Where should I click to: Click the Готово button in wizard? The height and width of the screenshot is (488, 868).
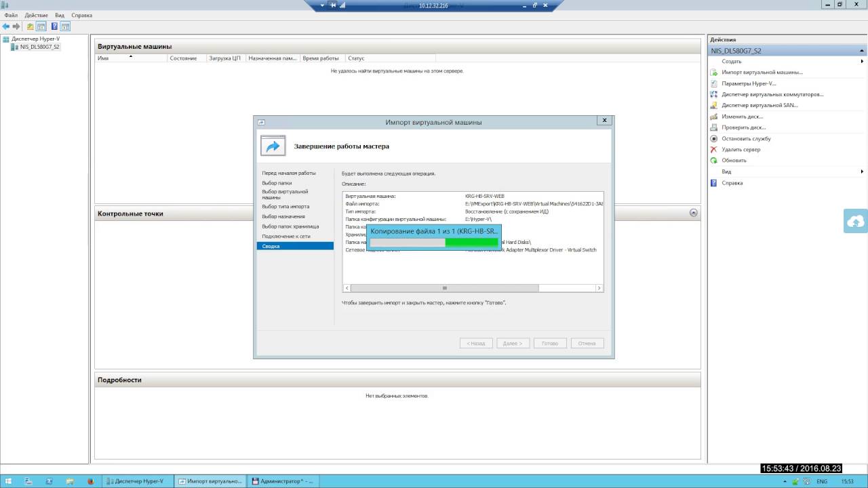[x=550, y=344]
